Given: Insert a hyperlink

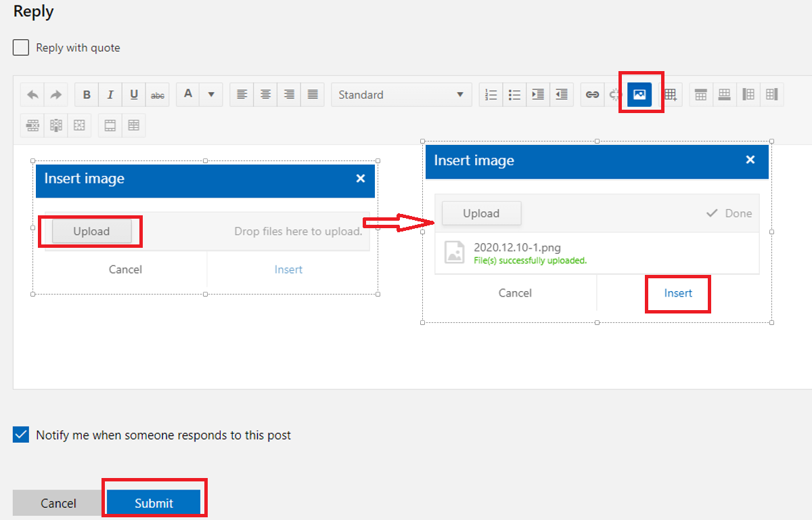Looking at the screenshot, I should (x=592, y=95).
